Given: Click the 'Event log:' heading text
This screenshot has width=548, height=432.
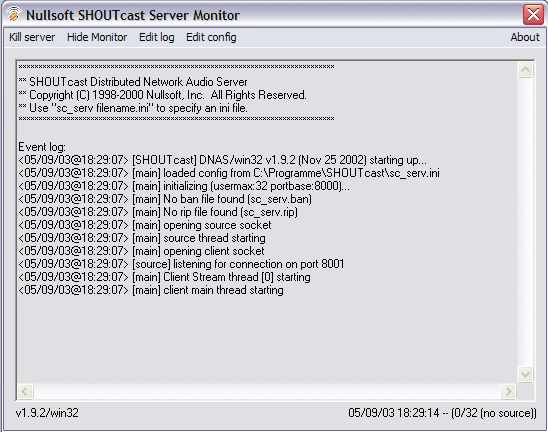Looking at the screenshot, I should [x=42, y=147].
